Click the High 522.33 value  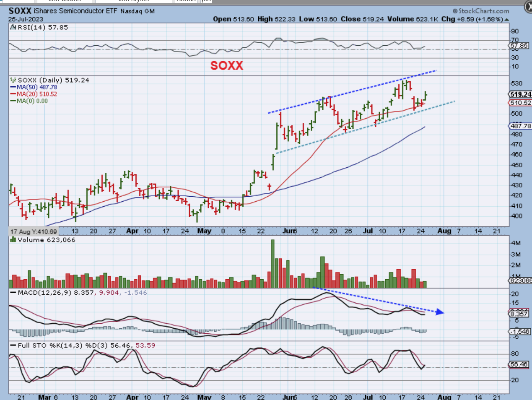pos(276,19)
